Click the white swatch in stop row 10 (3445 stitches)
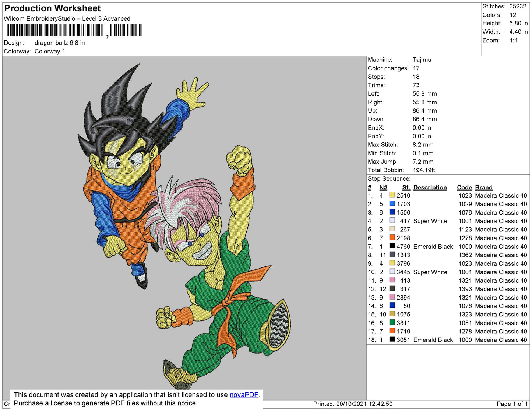 coord(392,272)
